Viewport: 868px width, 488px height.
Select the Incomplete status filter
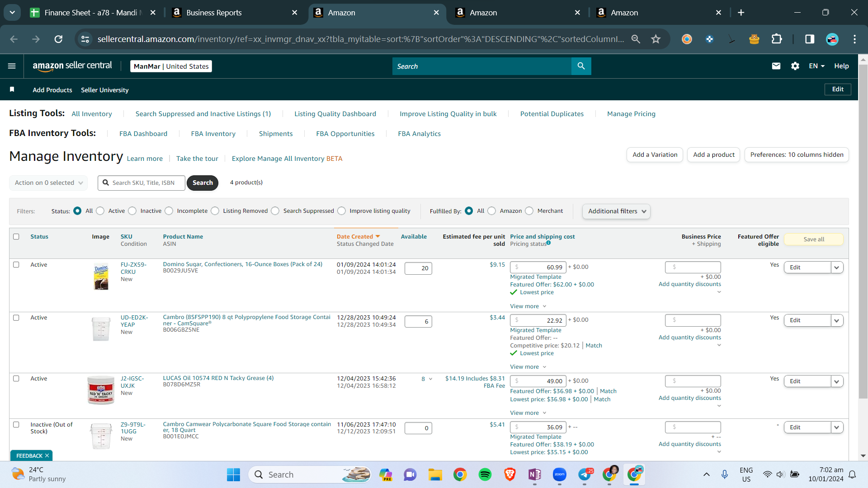click(169, 211)
